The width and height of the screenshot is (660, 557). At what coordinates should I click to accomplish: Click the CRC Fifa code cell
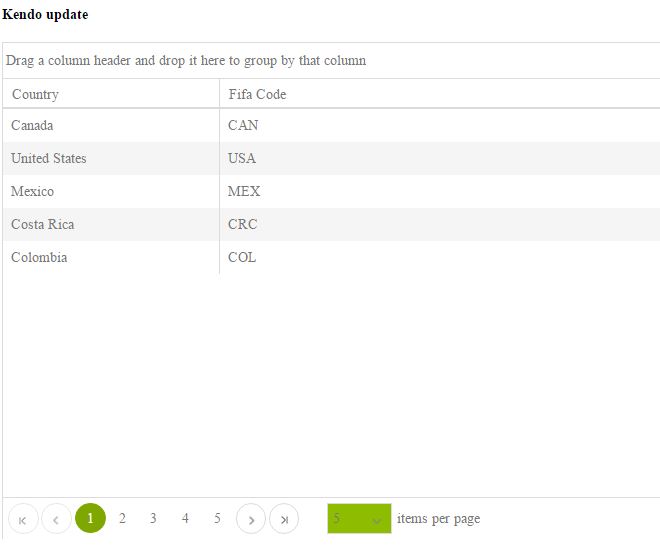(242, 224)
